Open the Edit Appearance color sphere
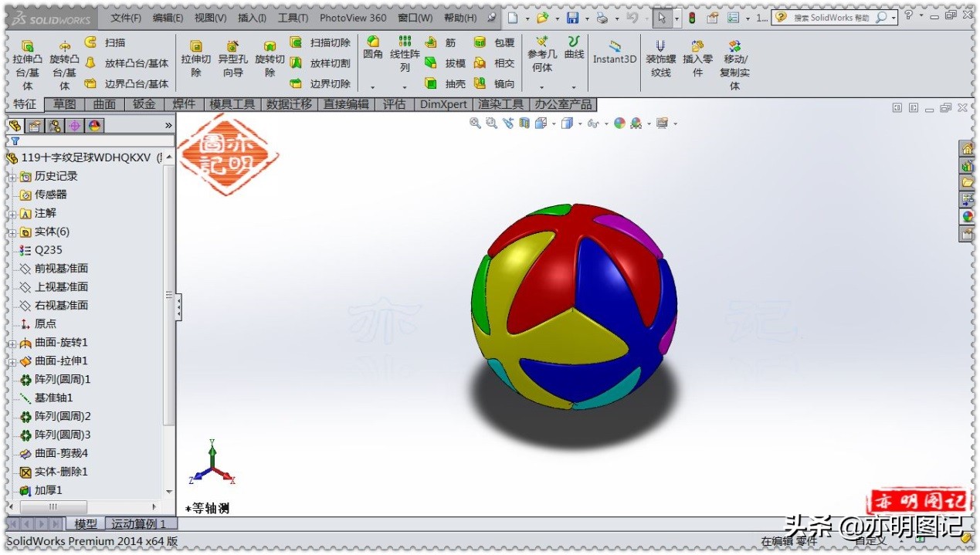This screenshot has height=555, width=980. click(620, 123)
